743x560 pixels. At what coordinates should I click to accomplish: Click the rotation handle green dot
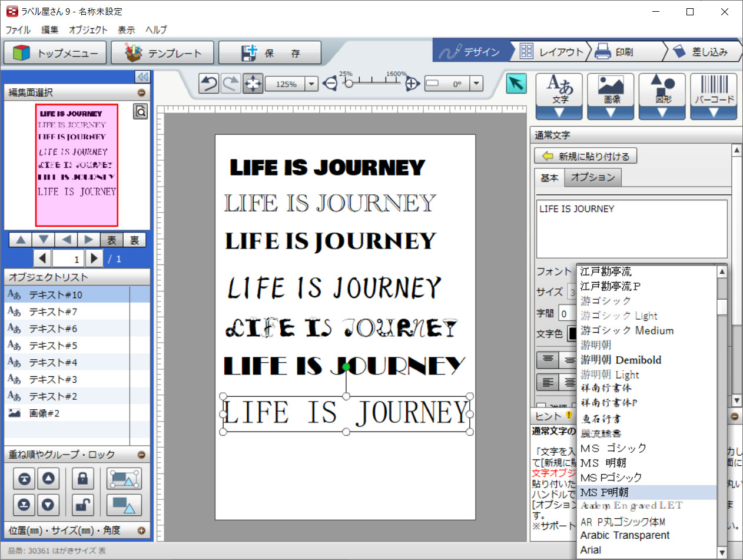(x=346, y=367)
